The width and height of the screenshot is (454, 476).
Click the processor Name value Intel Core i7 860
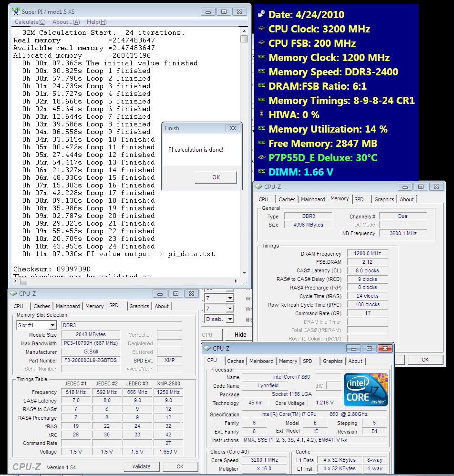(x=291, y=377)
